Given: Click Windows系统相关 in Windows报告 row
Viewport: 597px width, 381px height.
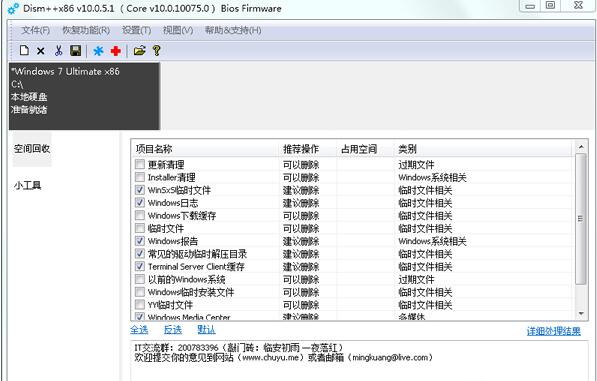Looking at the screenshot, I should (x=432, y=241).
